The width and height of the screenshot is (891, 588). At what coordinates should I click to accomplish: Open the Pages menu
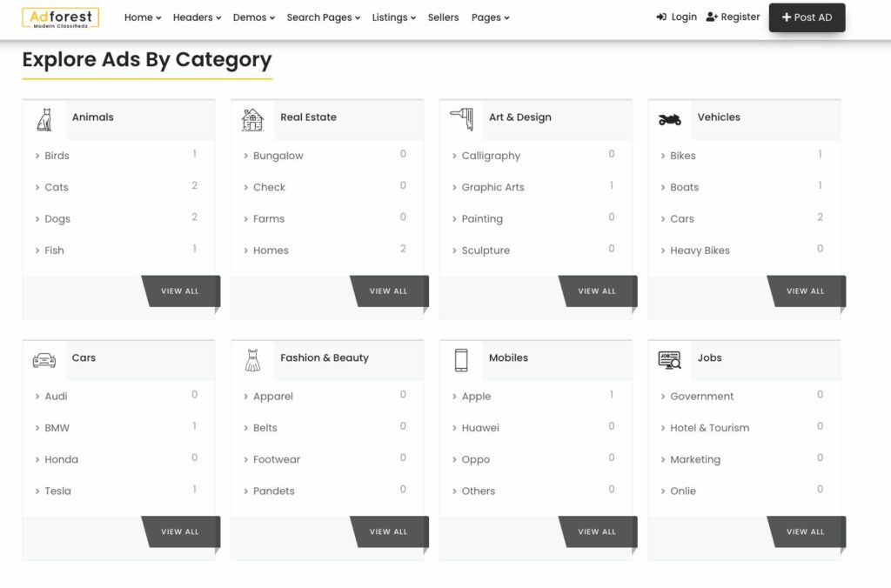490,17
